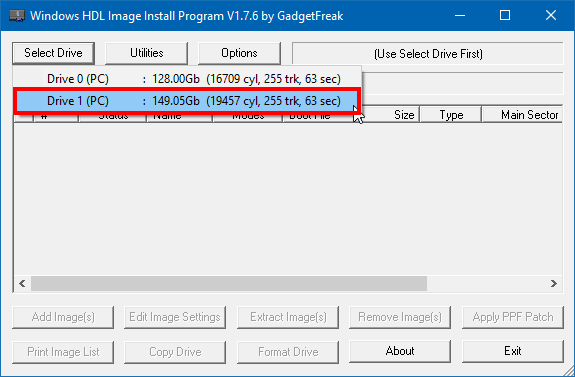Click the Extract Image(s) button
The height and width of the screenshot is (377, 575).
pyautogui.click(x=288, y=317)
